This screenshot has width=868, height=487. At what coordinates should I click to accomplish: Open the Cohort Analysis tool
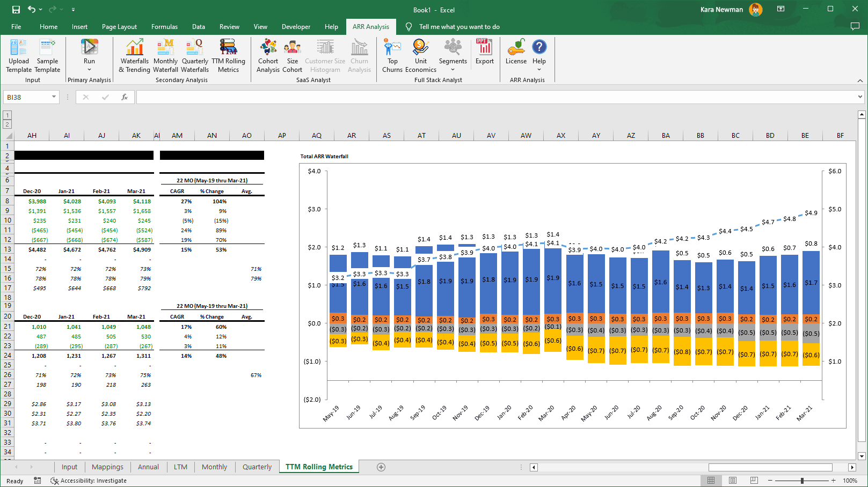pyautogui.click(x=268, y=55)
